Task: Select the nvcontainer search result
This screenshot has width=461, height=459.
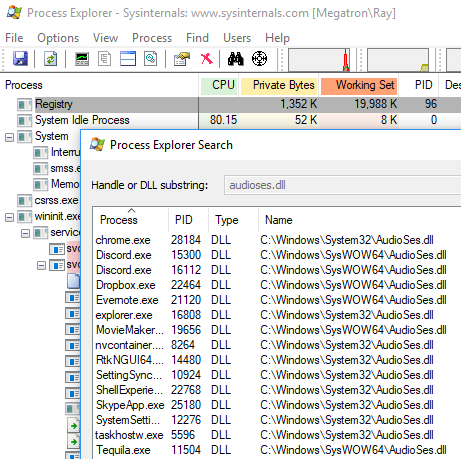Action: [277, 345]
